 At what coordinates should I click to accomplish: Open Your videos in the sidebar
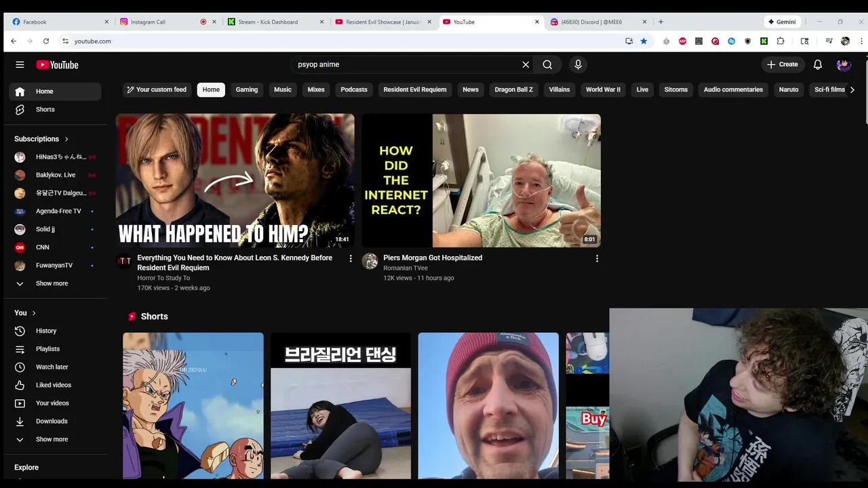click(x=55, y=403)
